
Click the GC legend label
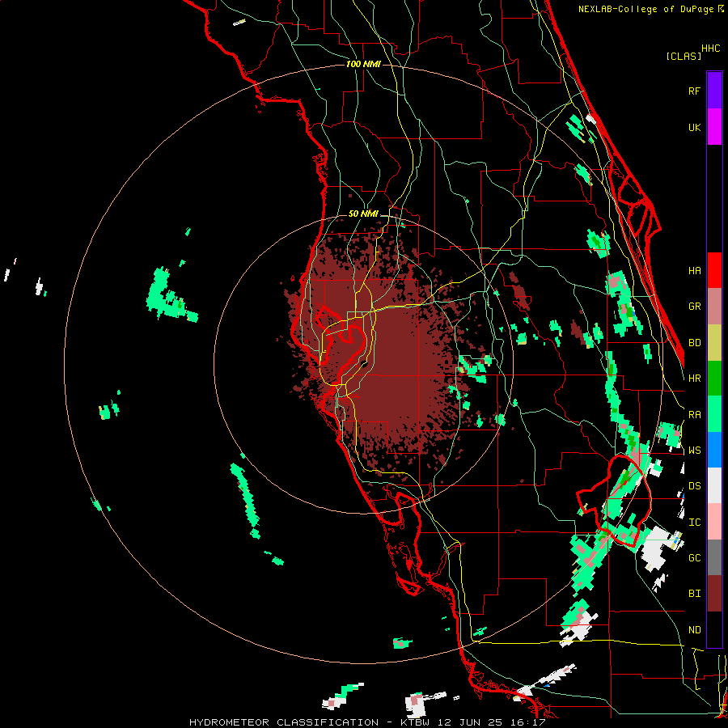coord(694,557)
